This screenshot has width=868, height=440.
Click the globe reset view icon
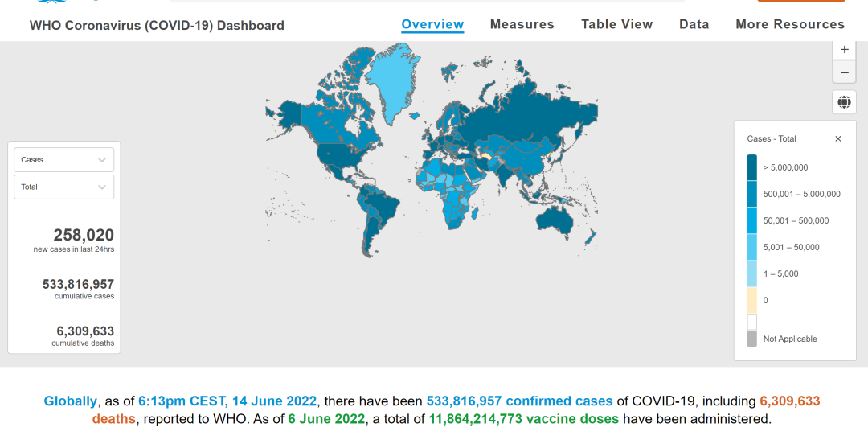(844, 102)
